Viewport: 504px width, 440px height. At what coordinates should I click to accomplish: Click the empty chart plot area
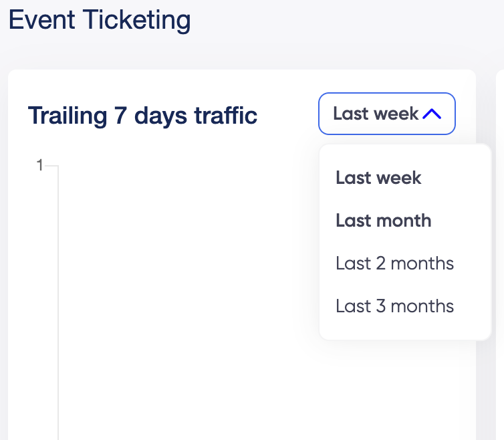187,301
